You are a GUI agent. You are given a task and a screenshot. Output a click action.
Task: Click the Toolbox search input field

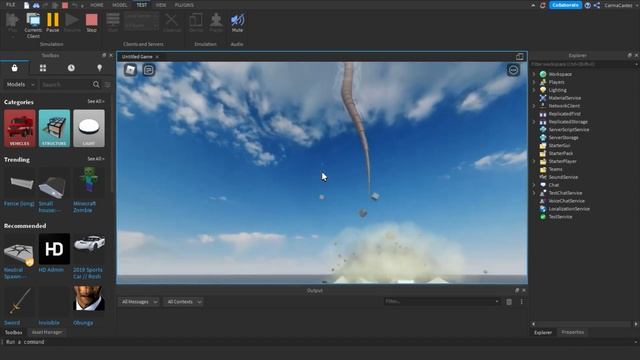point(65,84)
